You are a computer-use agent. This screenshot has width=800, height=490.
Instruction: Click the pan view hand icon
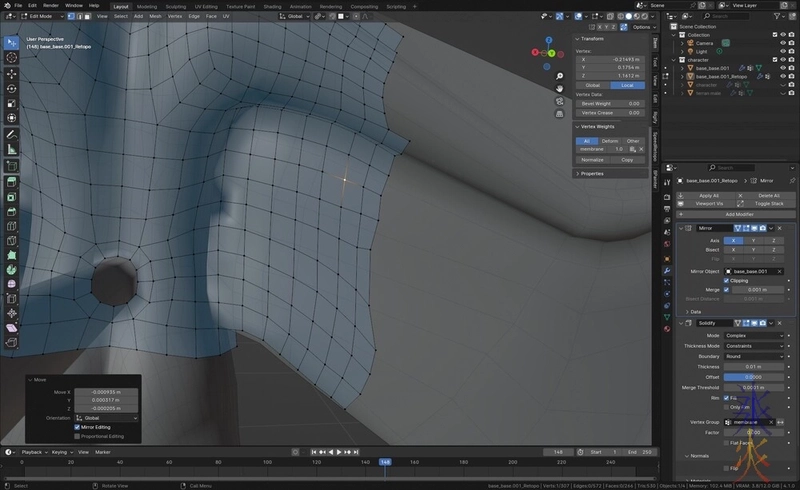click(560, 88)
